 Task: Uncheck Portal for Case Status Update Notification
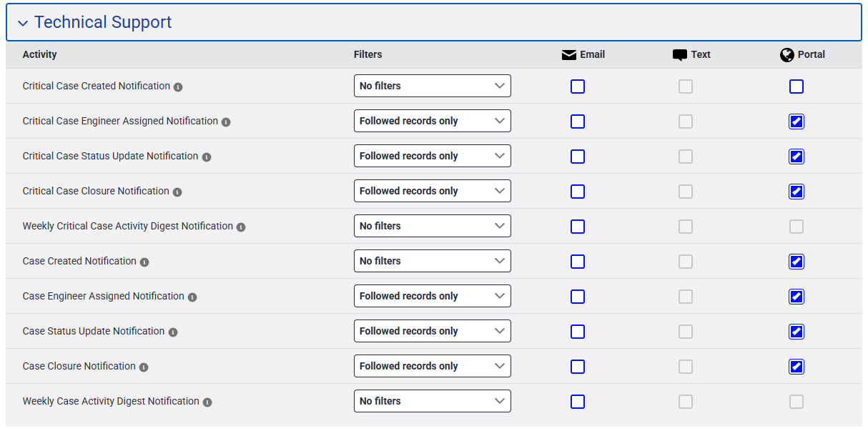click(x=797, y=332)
